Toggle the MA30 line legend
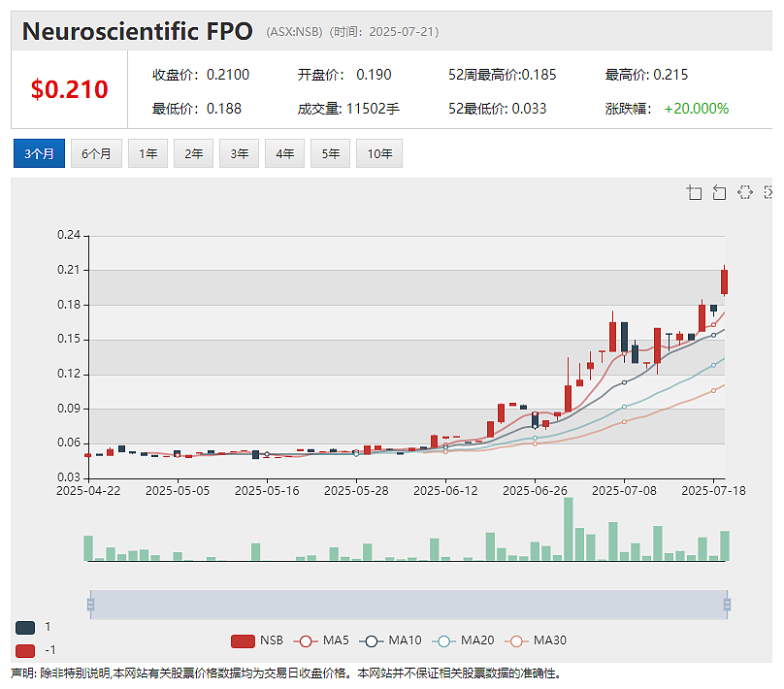Viewport: 784px width, 689px height. click(x=536, y=641)
